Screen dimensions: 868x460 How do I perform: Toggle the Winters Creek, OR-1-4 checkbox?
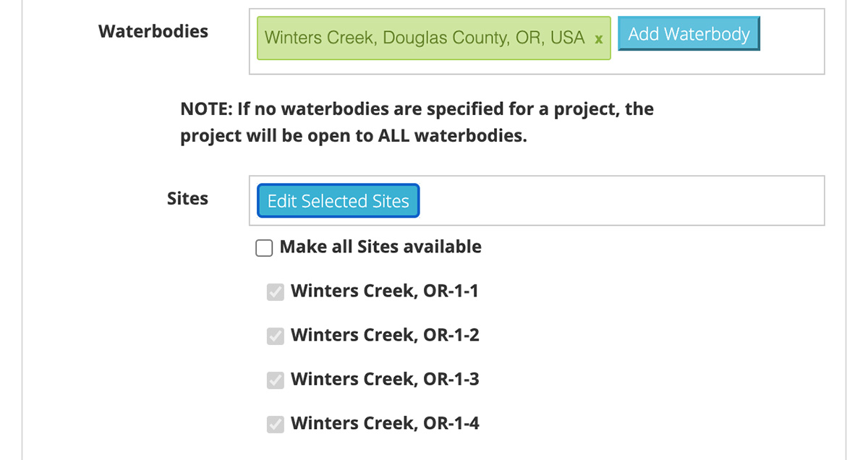point(276,425)
